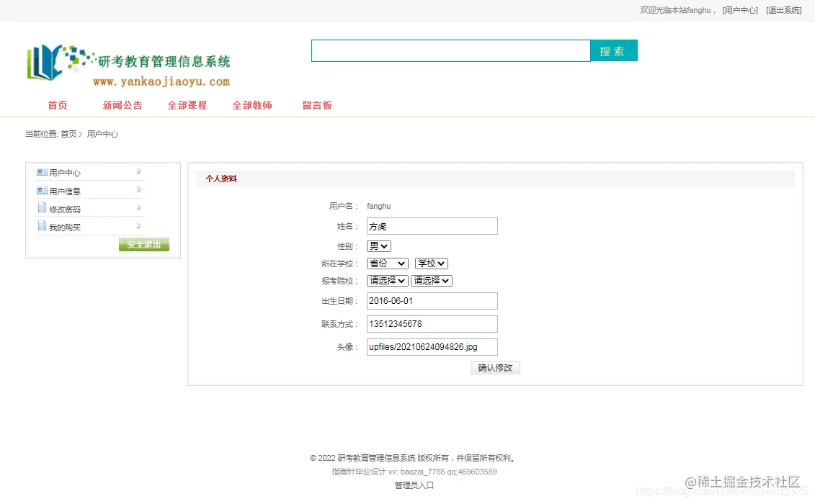Click www.yankaojiaoyu.com logo text
Screen dimensions: 815x504
[161, 81]
